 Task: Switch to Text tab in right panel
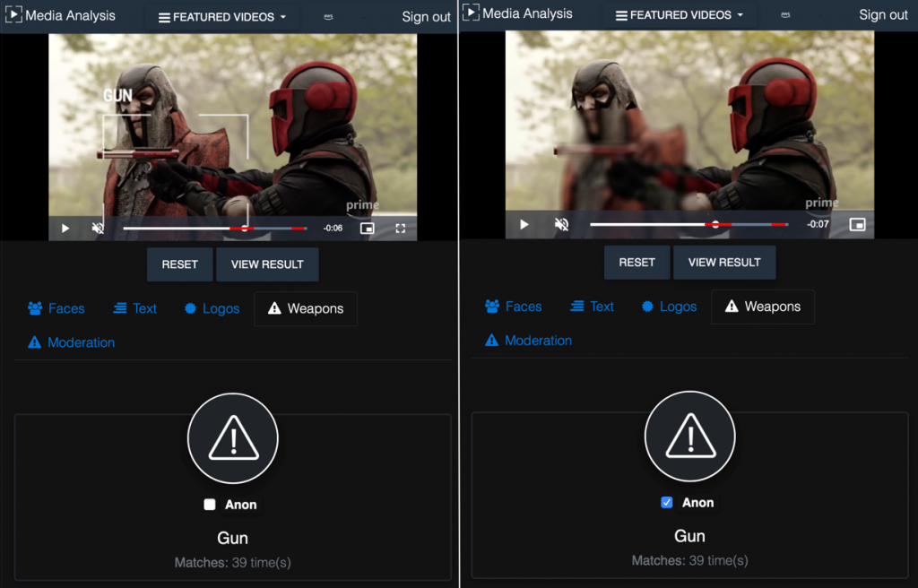coord(592,307)
